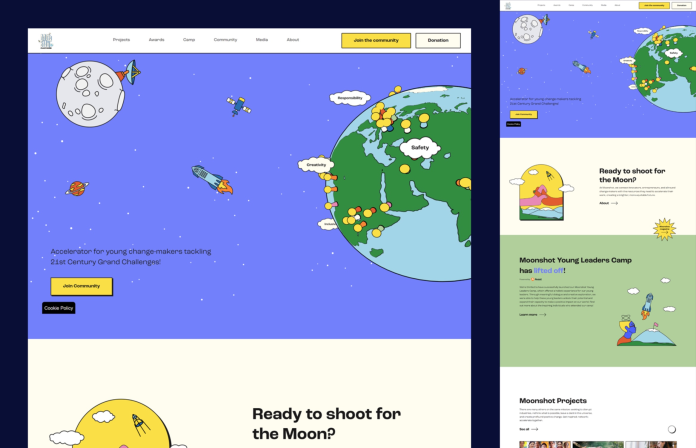Select the Creativity cloud label
The width and height of the screenshot is (696, 448).
pyautogui.click(x=316, y=165)
